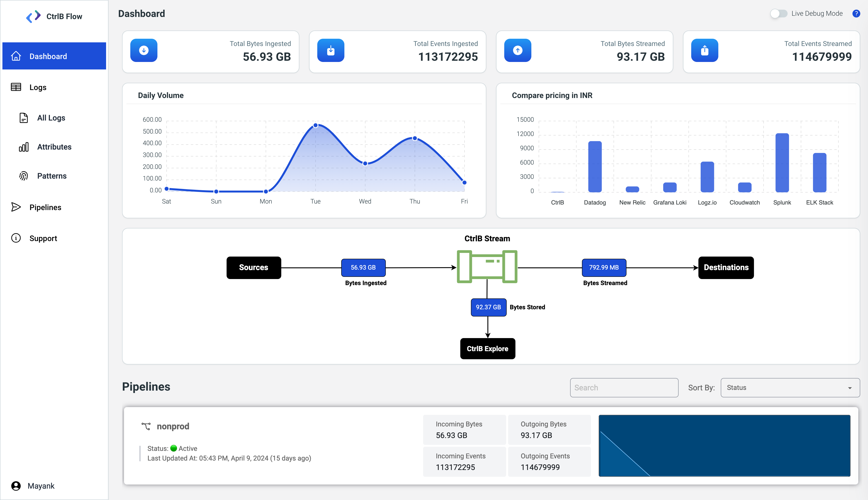Click the Total Events Streamed share icon
Screen dimensions: 868x500
[705, 51]
